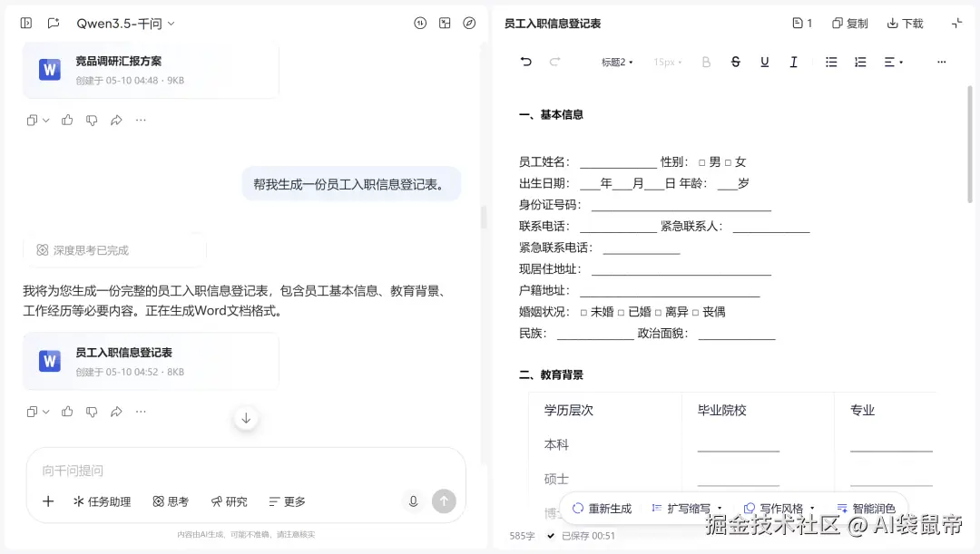Image resolution: width=980 pixels, height=554 pixels.
Task: Open the Qwen3.5-千问 model dropdown
Action: [125, 24]
